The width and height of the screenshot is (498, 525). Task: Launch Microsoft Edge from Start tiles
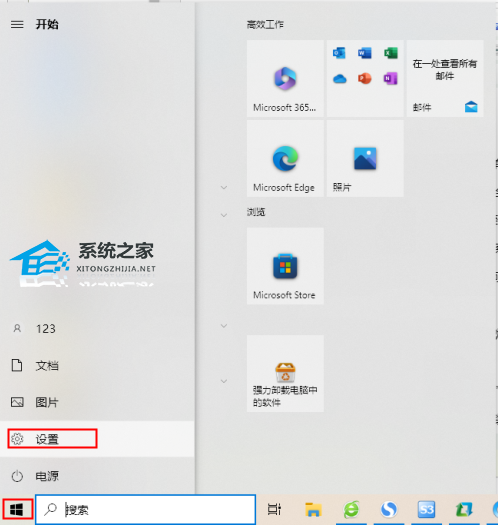285,159
